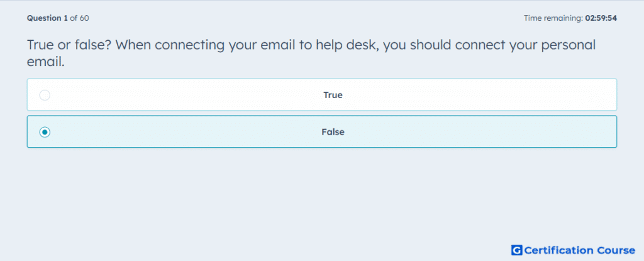Click the blue G logo icon
Viewport: 644px width, 261px height.
(517, 250)
